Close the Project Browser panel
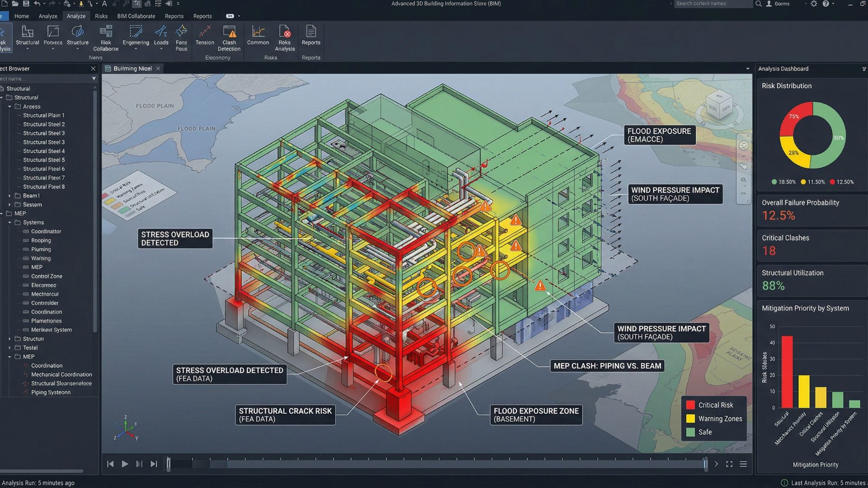 (x=93, y=69)
